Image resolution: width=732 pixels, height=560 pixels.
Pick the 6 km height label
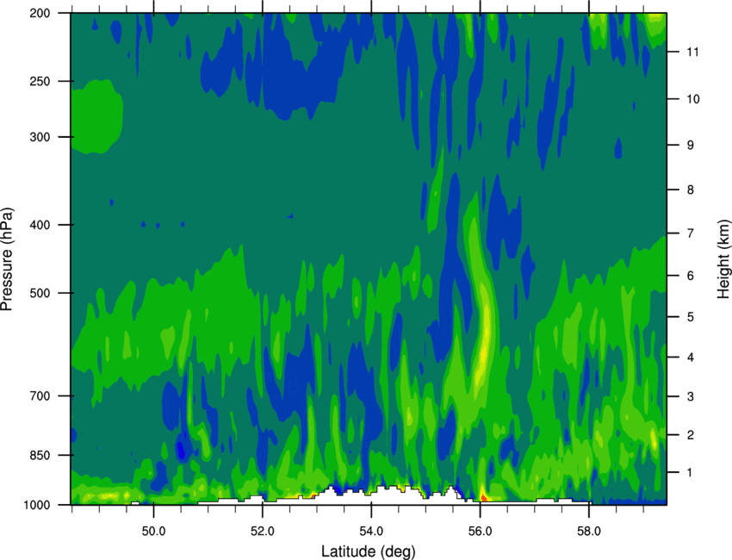[x=691, y=276]
